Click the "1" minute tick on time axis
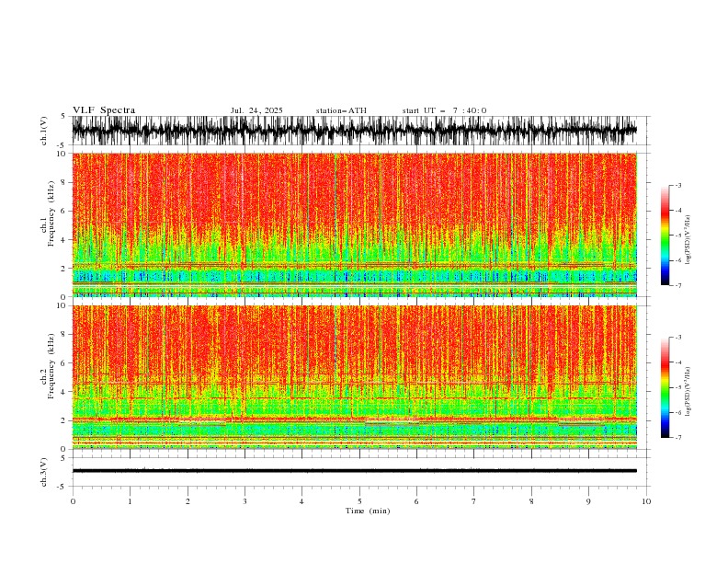The width and height of the screenshot is (728, 563). (x=130, y=501)
